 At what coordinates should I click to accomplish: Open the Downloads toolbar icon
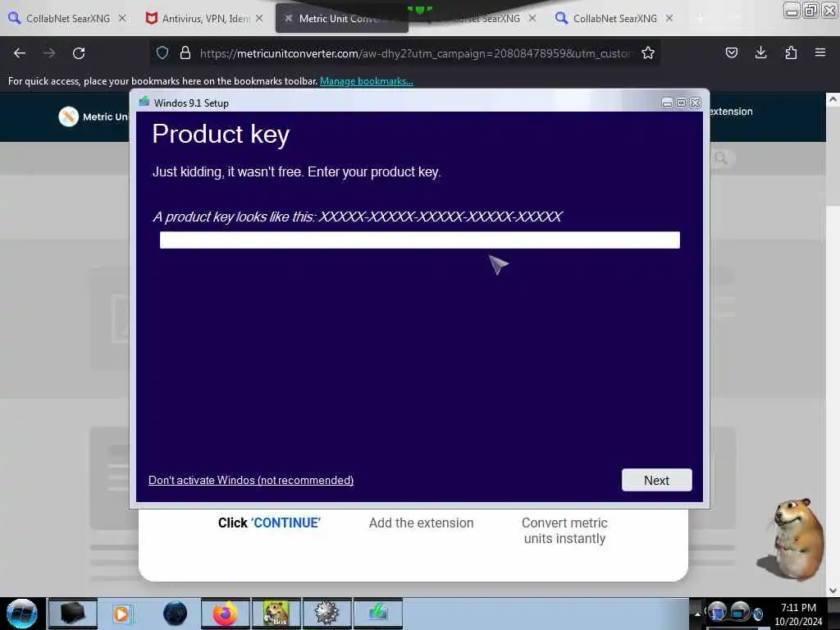760,52
